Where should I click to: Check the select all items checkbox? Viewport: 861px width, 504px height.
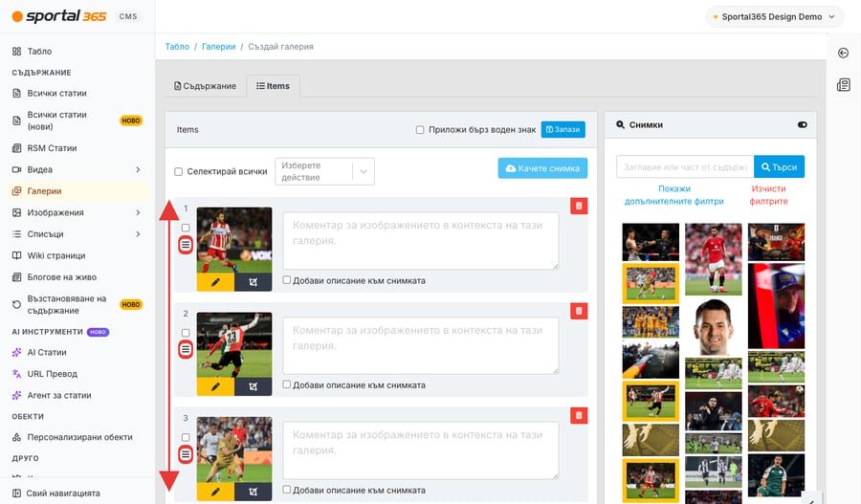179,172
